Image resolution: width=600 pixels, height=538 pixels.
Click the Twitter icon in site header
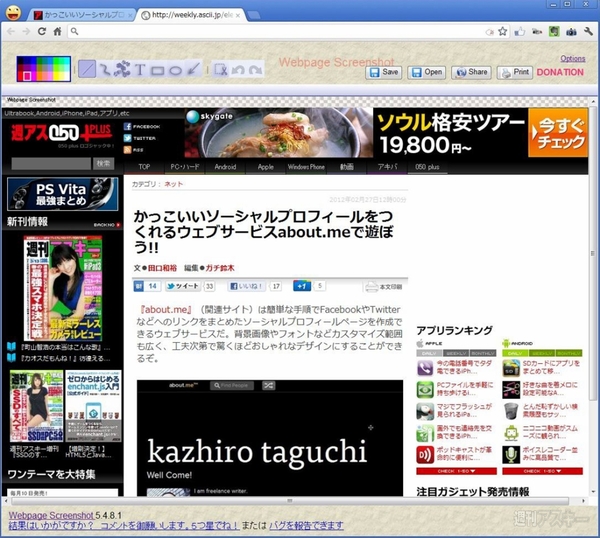[127, 138]
